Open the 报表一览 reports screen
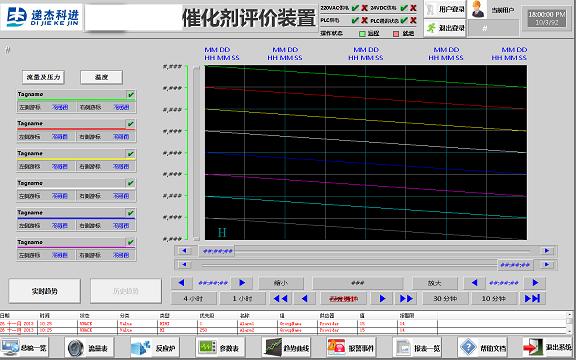The width and height of the screenshot is (576, 360). coord(417,347)
